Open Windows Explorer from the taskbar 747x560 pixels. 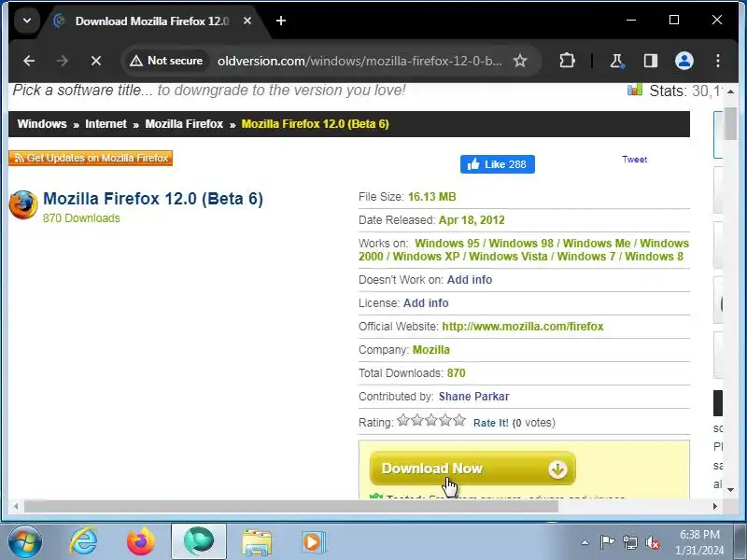pos(257,543)
